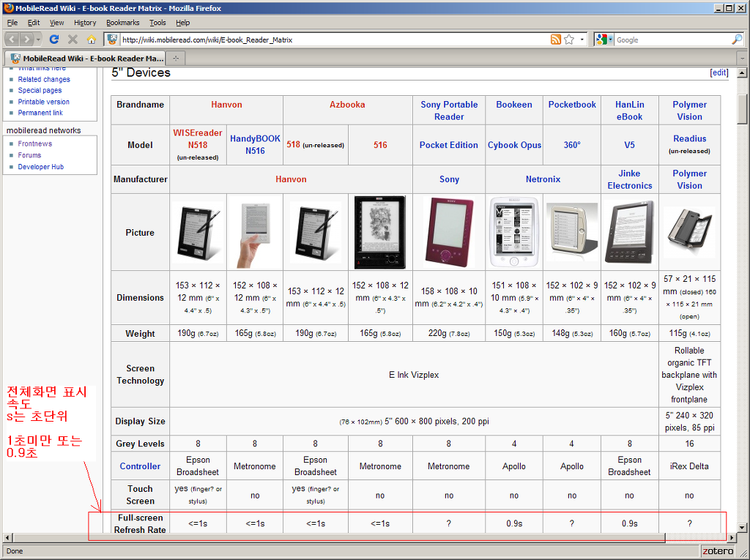The image size is (750, 560).
Task: Open the Hanvon brandname link
Action: 227,105
